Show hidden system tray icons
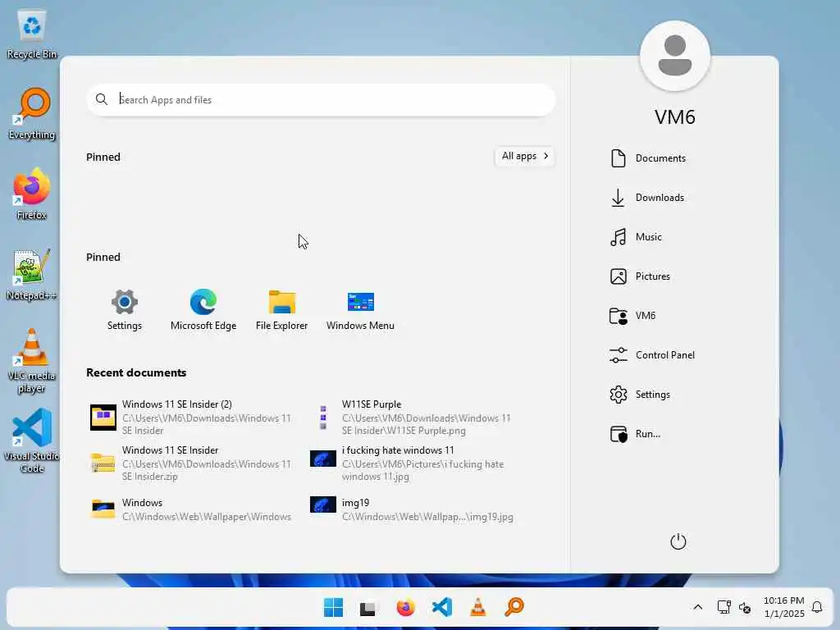This screenshot has width=840, height=630. (697, 607)
